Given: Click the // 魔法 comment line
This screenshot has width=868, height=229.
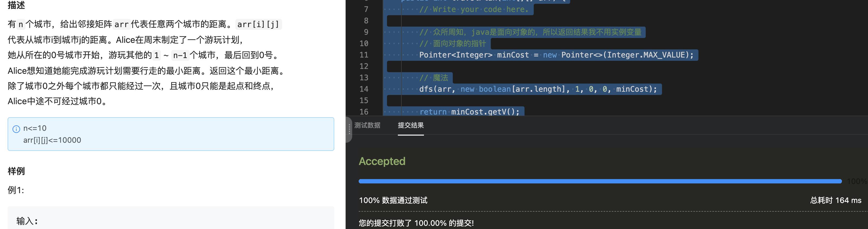Looking at the screenshot, I should coord(434,78).
